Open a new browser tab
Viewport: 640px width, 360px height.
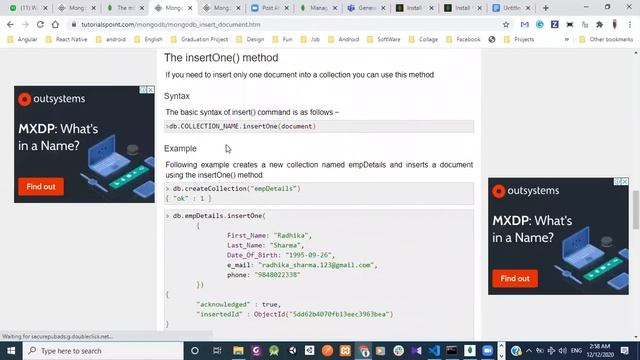[546, 8]
